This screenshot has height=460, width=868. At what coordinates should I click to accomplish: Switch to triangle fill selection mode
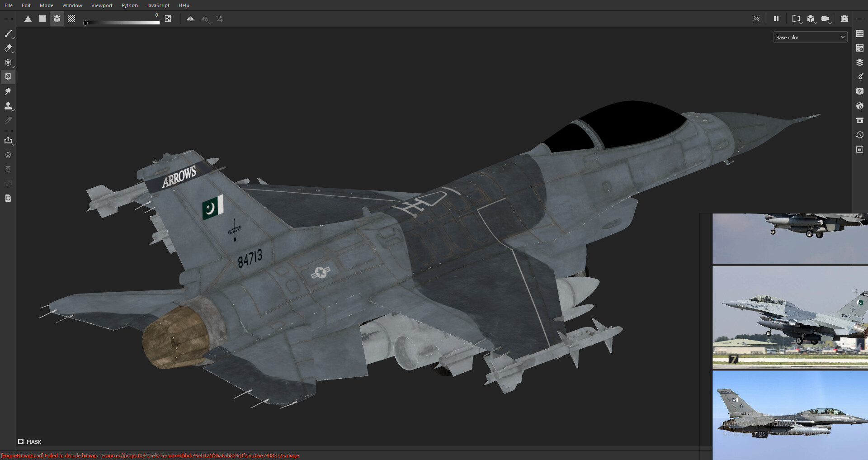click(x=28, y=19)
